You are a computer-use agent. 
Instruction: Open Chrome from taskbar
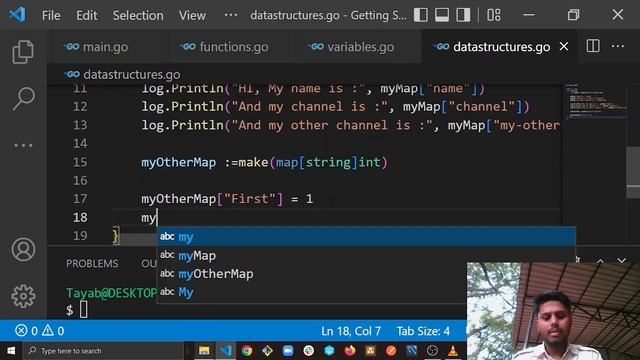click(x=247, y=351)
